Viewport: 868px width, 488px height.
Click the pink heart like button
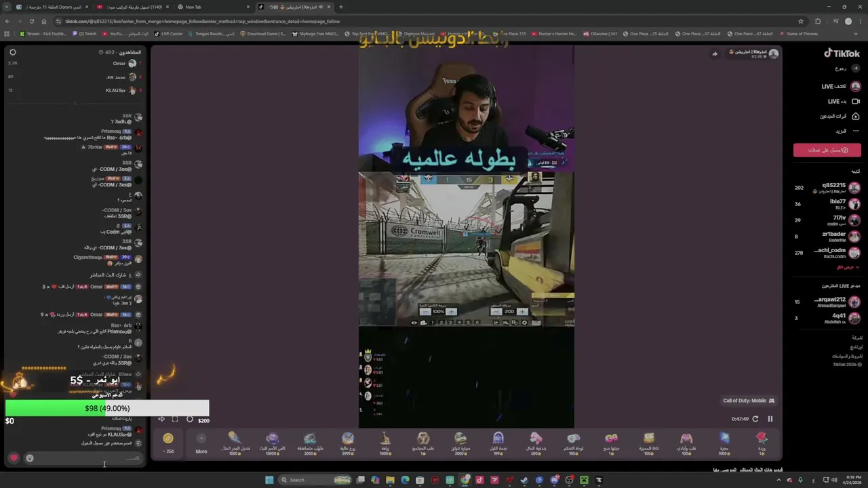(x=14, y=458)
